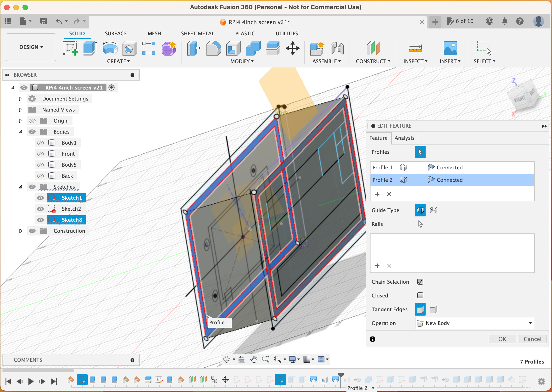Open the job status clock icon
The width and height of the screenshot is (552, 392).
pyautogui.click(x=489, y=21)
